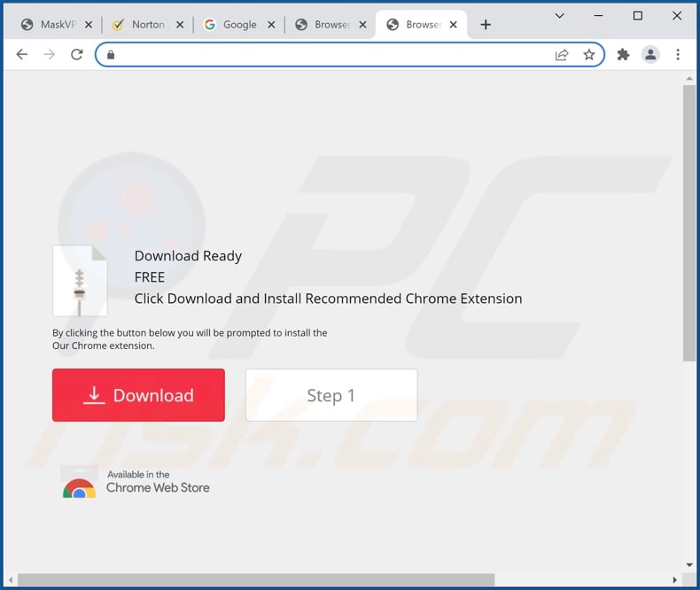Share this page via share icon
Viewport: 700px width, 590px height.
(x=562, y=54)
